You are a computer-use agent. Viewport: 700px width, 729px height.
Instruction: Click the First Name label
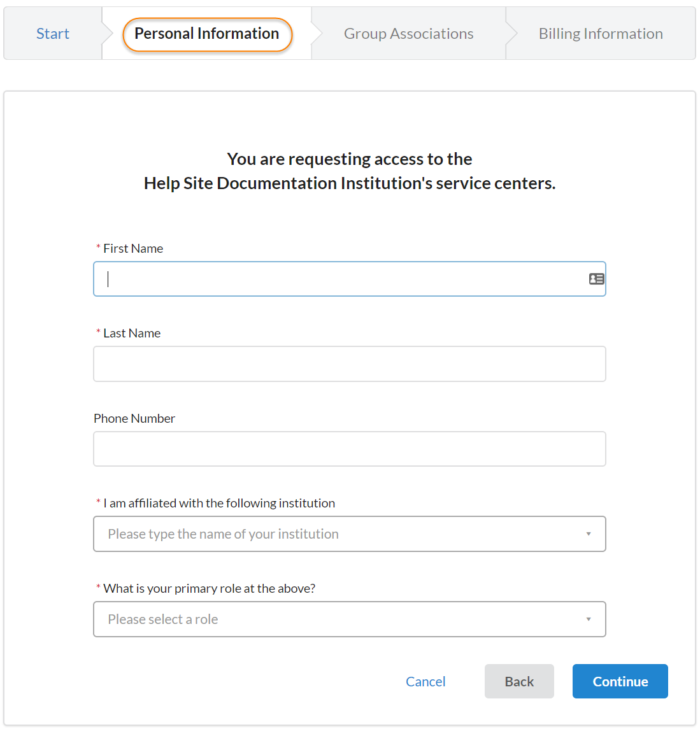click(133, 249)
